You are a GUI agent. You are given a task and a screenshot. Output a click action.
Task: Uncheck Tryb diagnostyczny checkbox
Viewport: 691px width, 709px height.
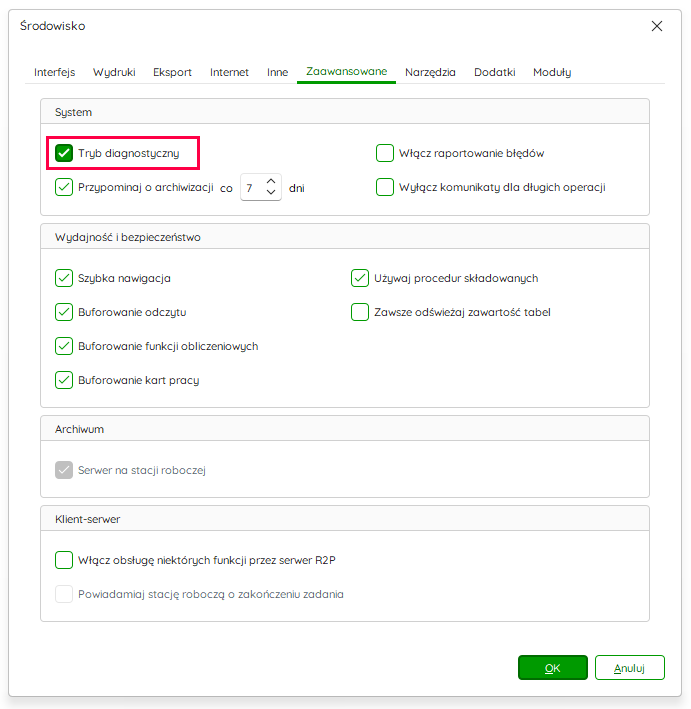click(x=64, y=153)
